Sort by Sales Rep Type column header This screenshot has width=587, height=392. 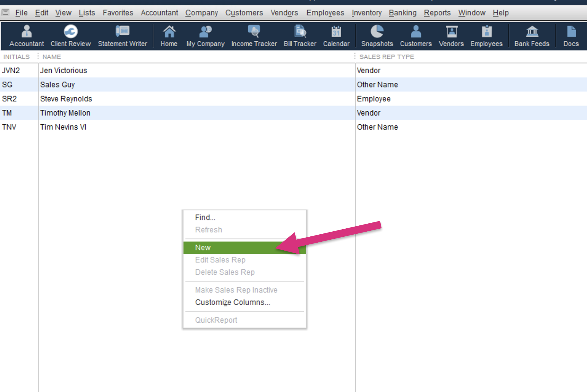coord(386,57)
